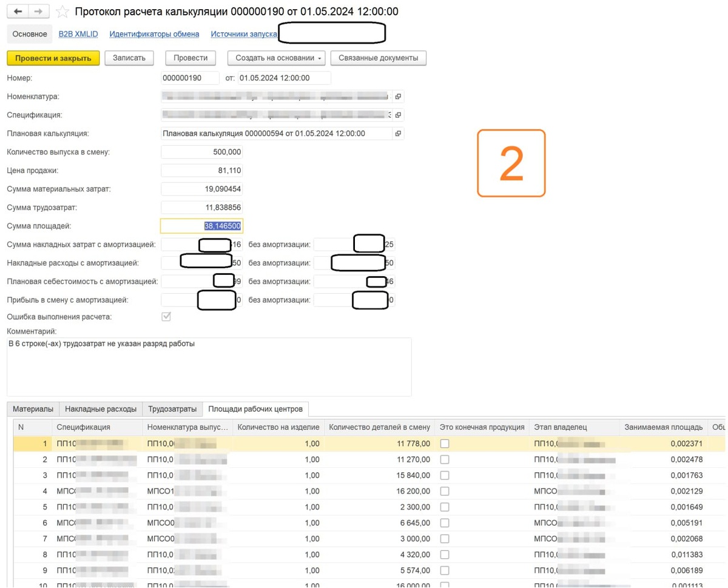Select area cell 0,002371
The height and width of the screenshot is (588, 728).
coord(664,444)
